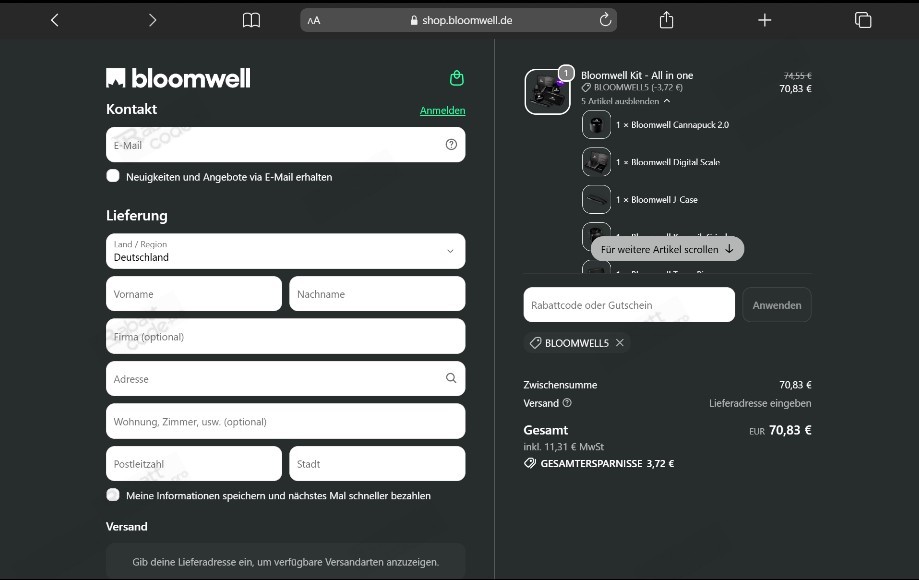Viewport: 919px width, 580px height.
Task: Reload the page with refresh icon
Action: (605, 20)
